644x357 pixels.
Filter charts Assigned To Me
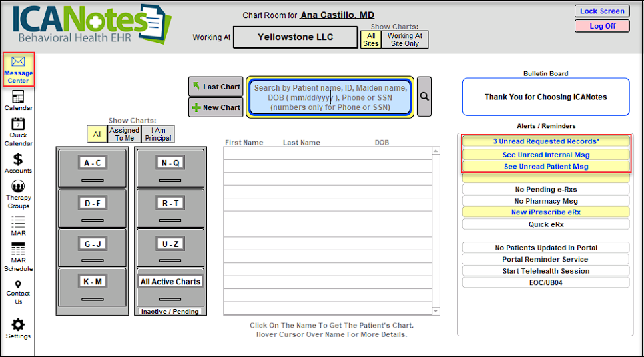tap(124, 134)
